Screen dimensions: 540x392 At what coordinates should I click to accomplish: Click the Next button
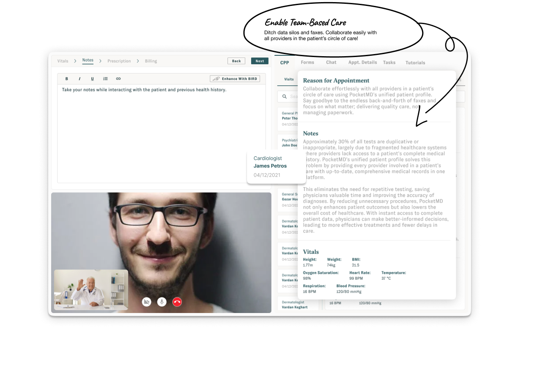(259, 61)
